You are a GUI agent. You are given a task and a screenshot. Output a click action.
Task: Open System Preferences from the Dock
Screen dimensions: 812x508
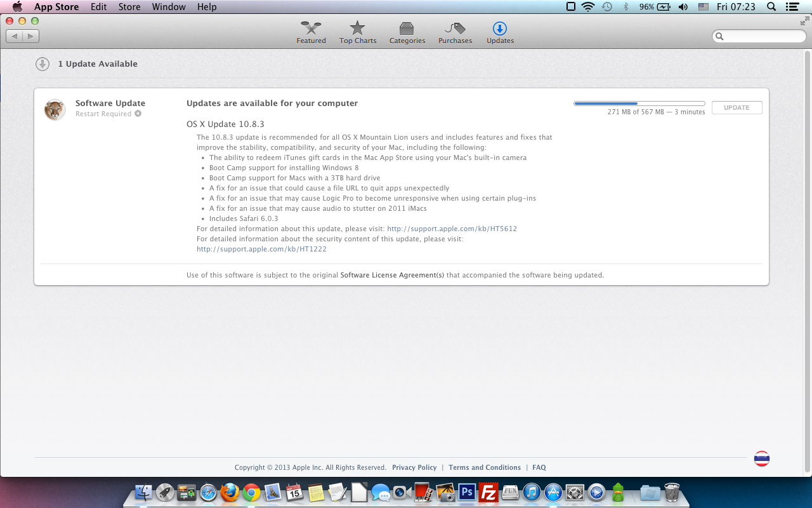[x=575, y=492]
